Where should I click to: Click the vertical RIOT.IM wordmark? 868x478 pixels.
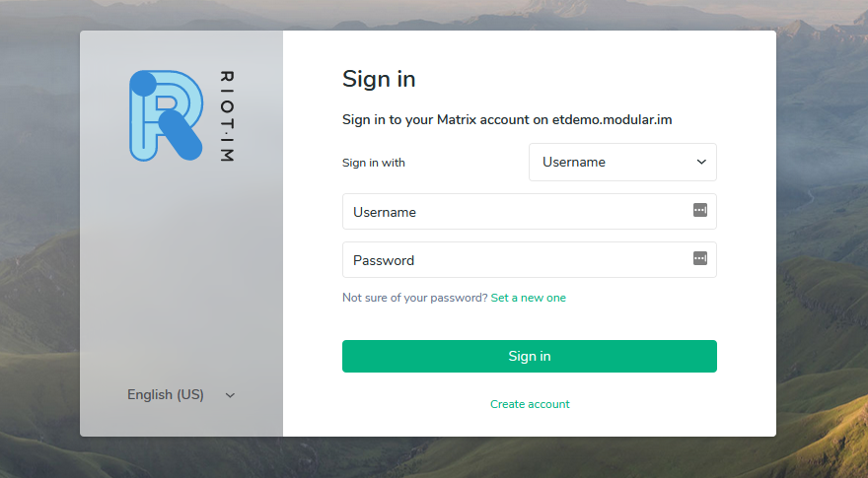tap(227, 116)
